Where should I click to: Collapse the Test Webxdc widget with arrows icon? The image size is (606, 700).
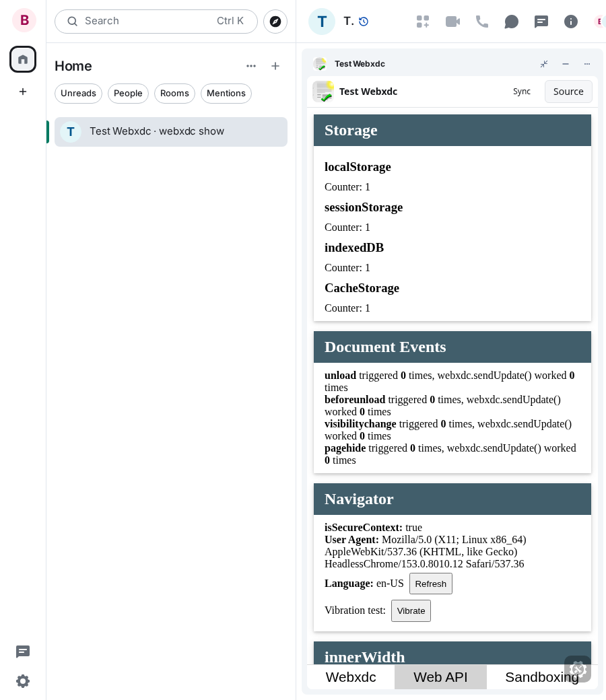tap(544, 64)
